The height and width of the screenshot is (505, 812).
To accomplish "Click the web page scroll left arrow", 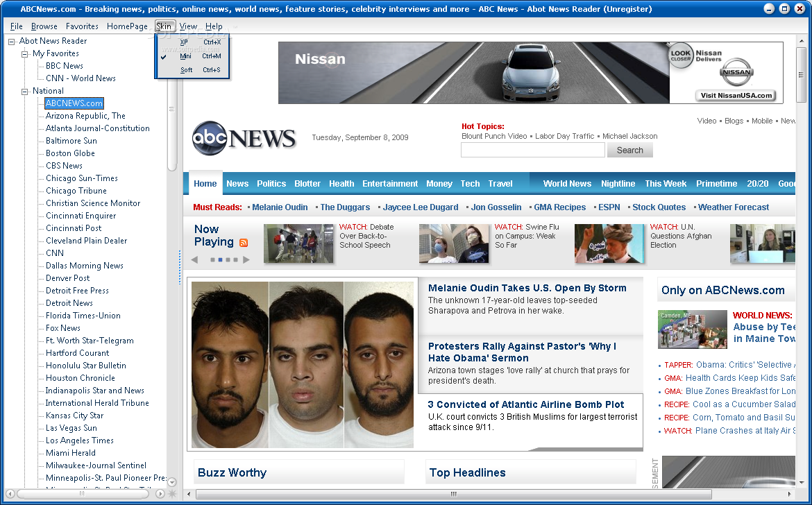I will pyautogui.click(x=189, y=494).
